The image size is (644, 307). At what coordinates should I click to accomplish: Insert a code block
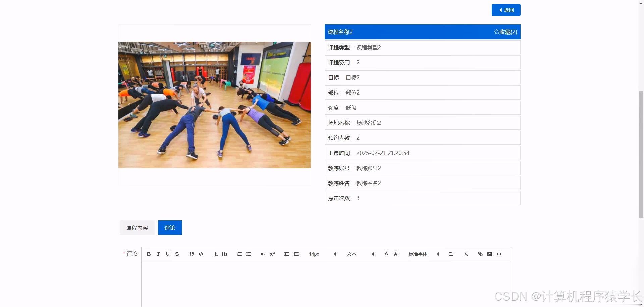[201, 254]
